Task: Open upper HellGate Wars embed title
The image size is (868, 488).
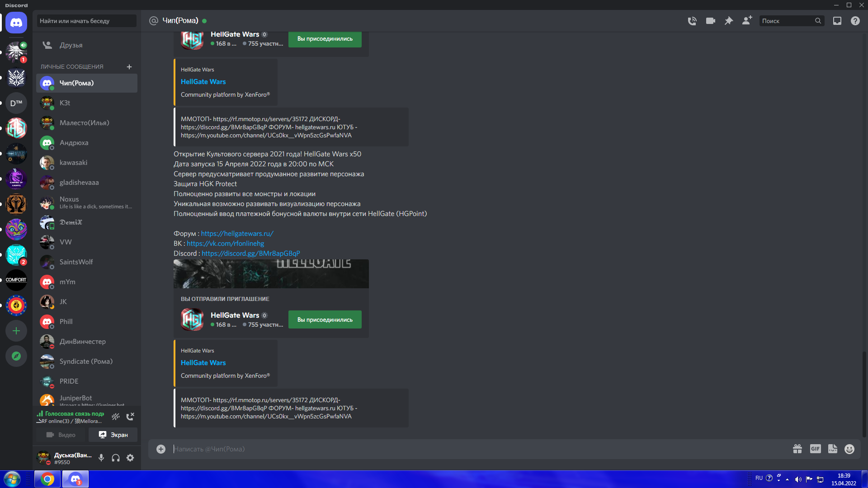Action: click(203, 82)
